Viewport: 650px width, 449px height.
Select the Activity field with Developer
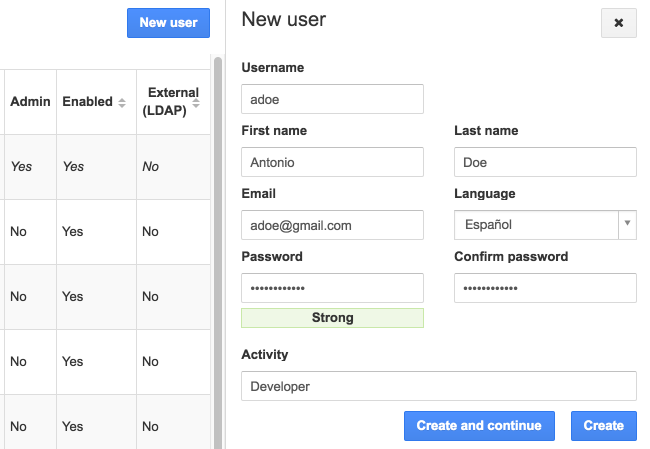[439, 386]
